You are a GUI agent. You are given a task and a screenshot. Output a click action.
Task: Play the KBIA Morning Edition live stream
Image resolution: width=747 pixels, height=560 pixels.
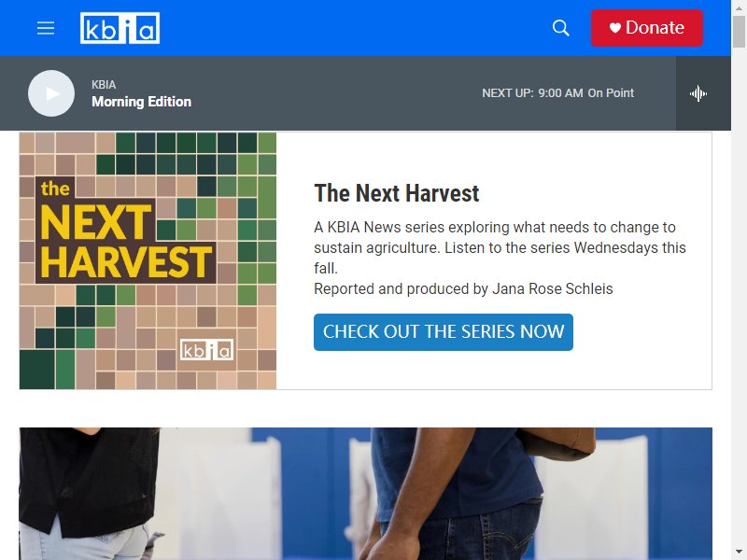[x=51, y=93]
